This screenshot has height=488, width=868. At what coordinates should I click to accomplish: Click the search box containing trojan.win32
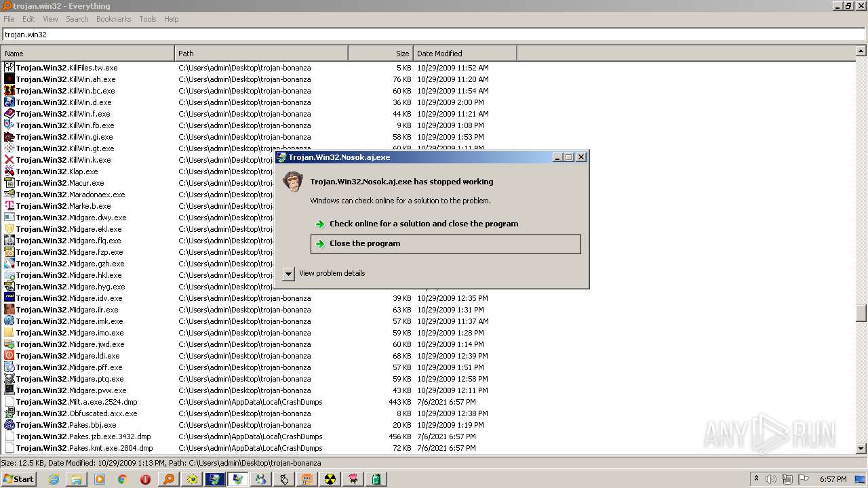pyautogui.click(x=434, y=35)
